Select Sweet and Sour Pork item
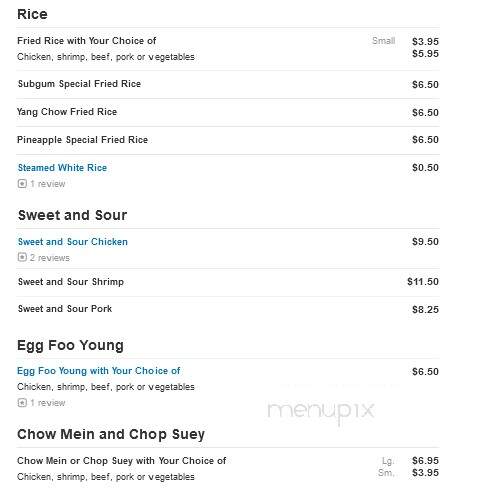The height and width of the screenshot is (493, 500). [x=65, y=309]
